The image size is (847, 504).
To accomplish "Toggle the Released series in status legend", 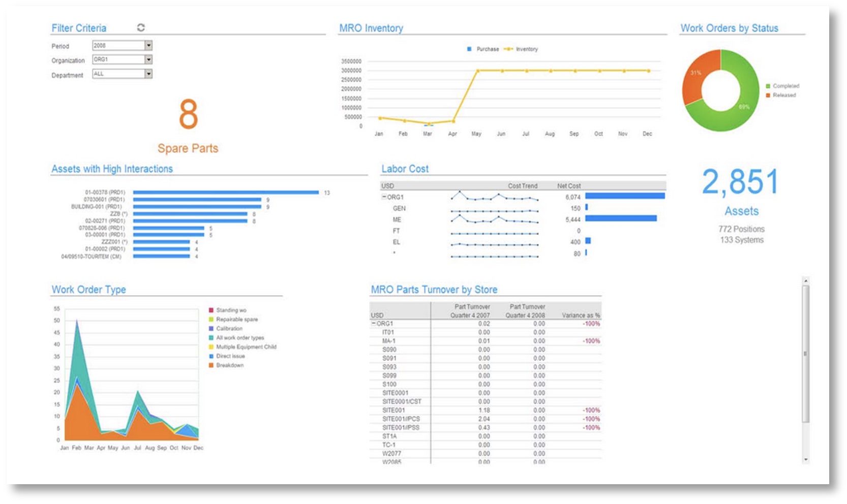I will pos(768,95).
